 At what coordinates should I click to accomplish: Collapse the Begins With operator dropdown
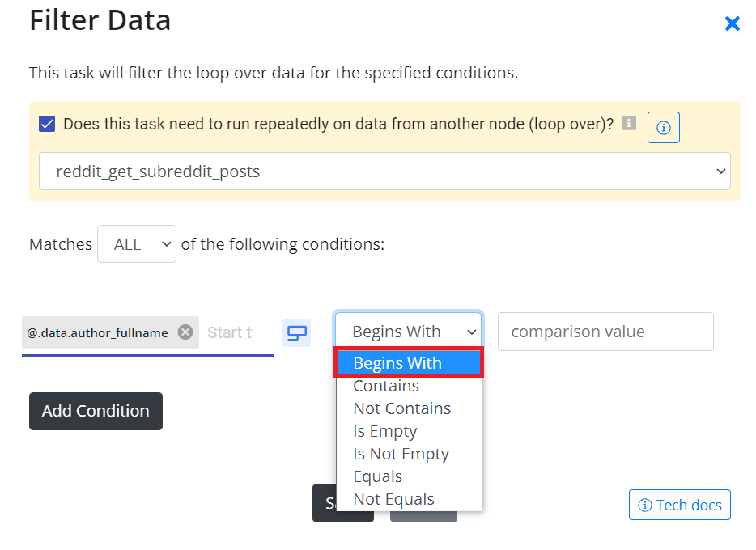click(x=409, y=332)
